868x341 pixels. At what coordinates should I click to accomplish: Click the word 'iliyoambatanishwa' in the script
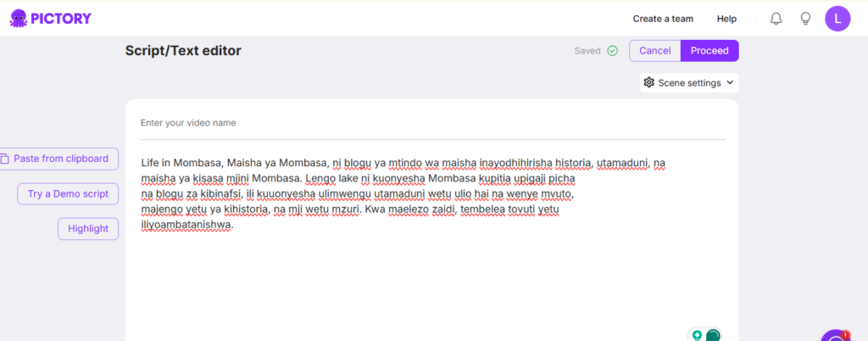[x=185, y=226]
